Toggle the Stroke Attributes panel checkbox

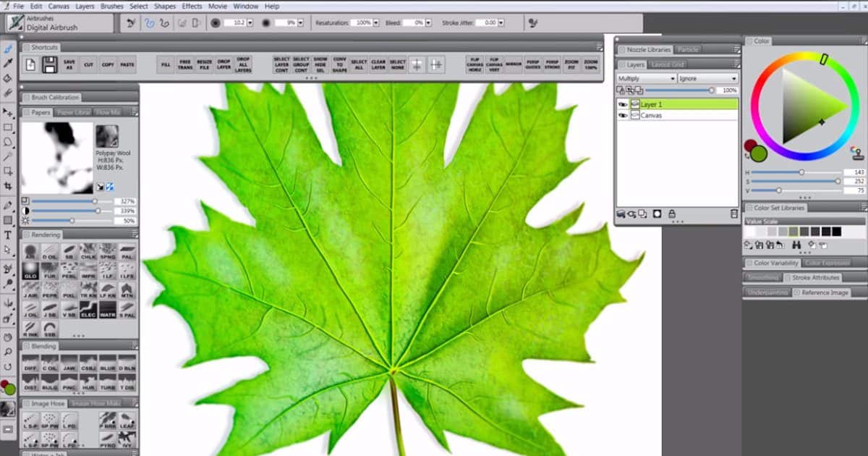coord(787,278)
